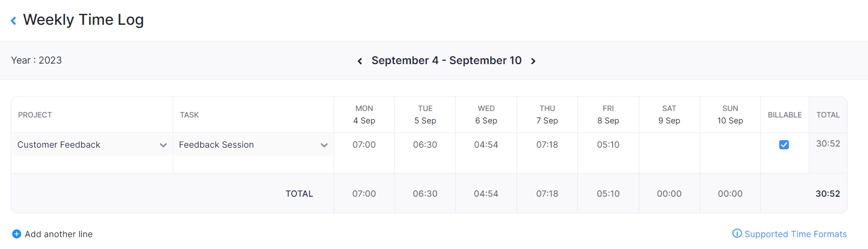The height and width of the screenshot is (249, 868).
Task: Go to the next week
Action: (533, 61)
